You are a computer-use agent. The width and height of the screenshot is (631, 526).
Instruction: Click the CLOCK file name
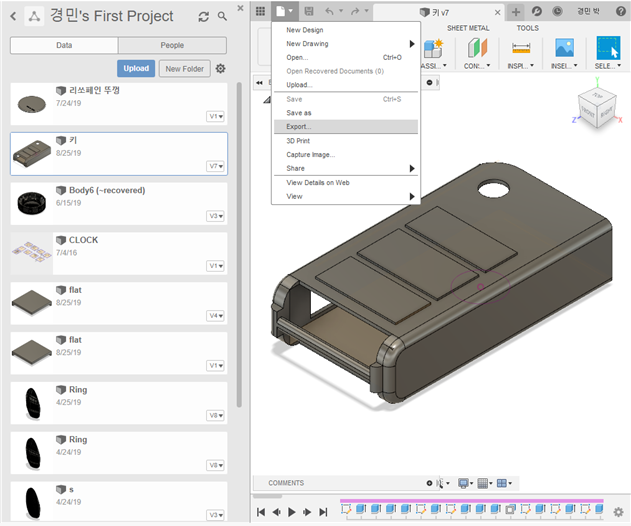pyautogui.click(x=83, y=240)
